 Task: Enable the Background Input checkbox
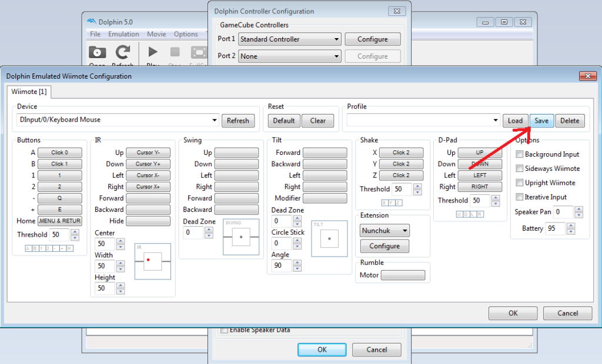[520, 154]
